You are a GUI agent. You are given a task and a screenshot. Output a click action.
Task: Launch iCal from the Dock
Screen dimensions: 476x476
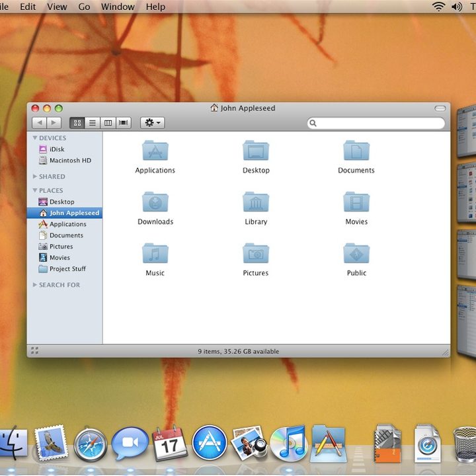[x=170, y=443]
